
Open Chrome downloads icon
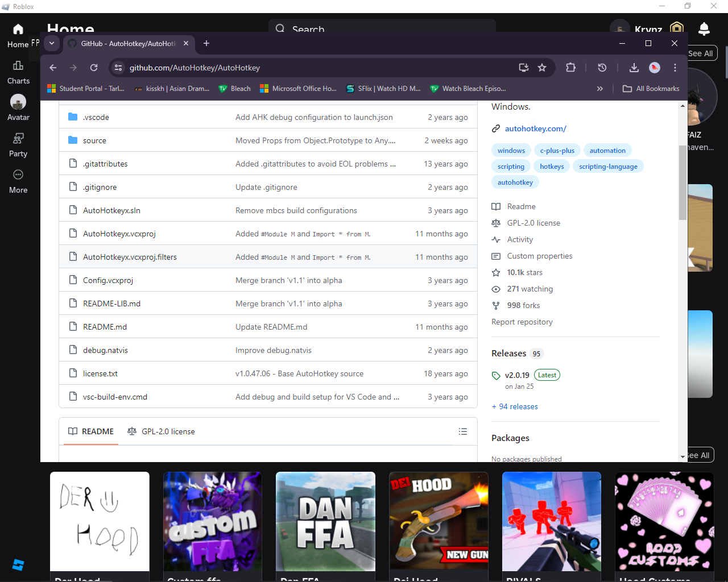coord(634,68)
